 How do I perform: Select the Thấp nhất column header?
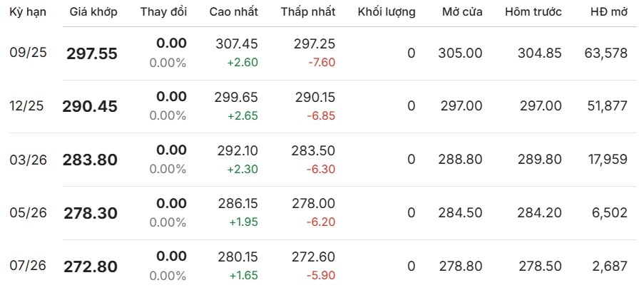308,12
